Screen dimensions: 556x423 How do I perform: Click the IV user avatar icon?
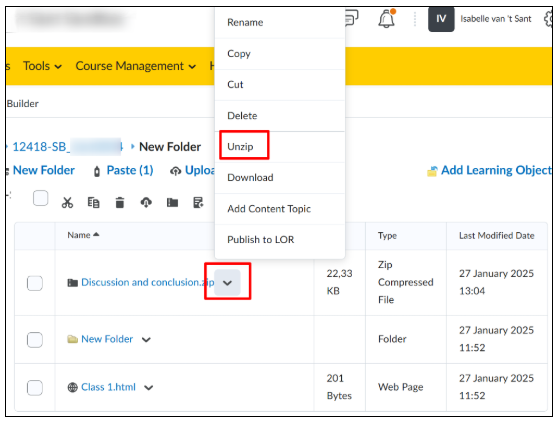441,19
